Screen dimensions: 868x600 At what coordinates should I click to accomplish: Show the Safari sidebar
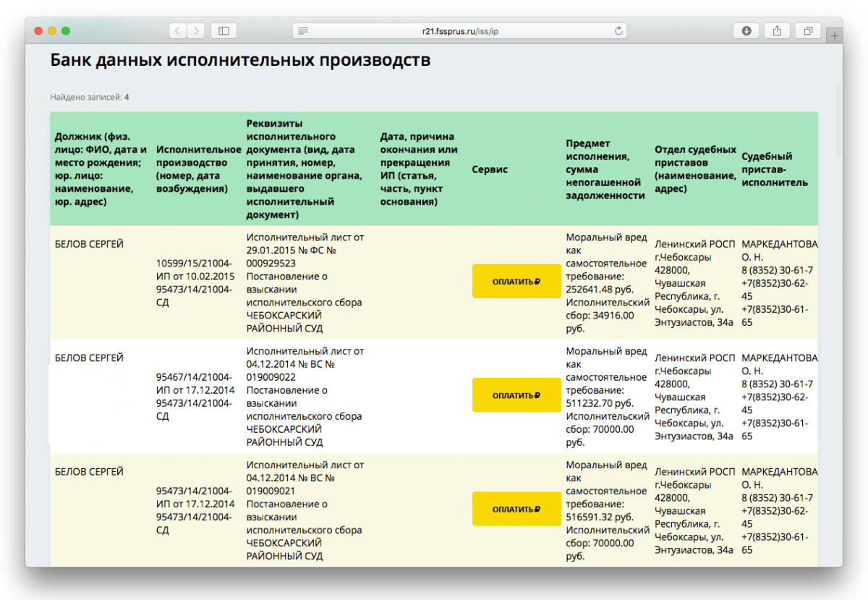point(224,31)
